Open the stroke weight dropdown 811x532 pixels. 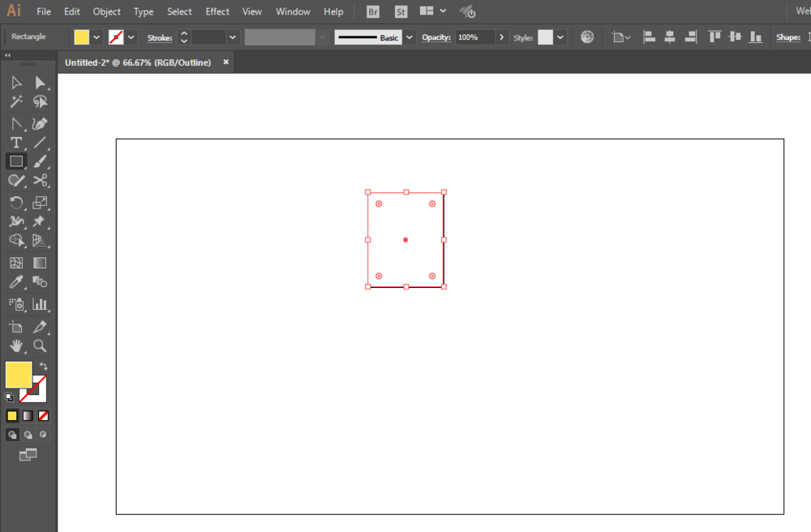pos(232,37)
